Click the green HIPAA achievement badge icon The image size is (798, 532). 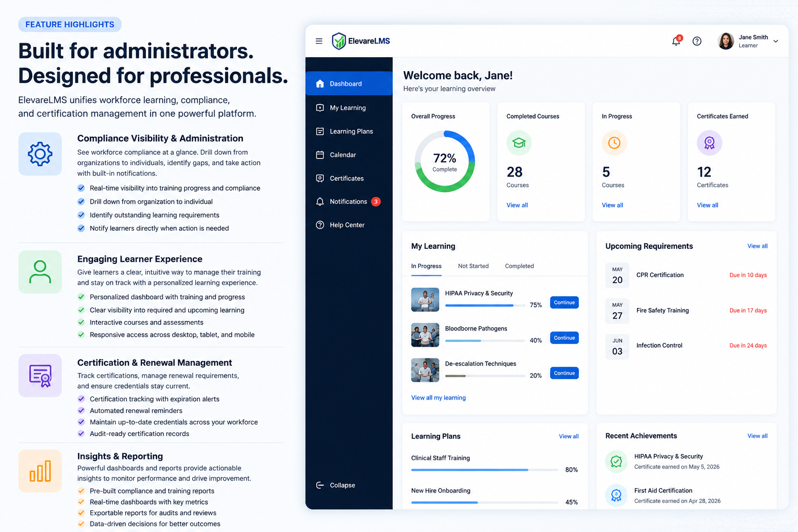coord(616,461)
